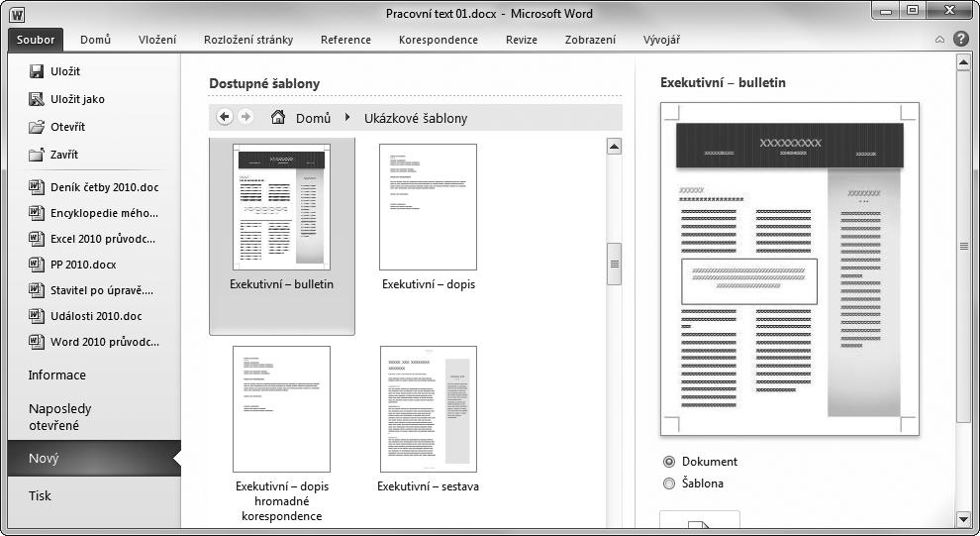Click the Uložit jako command label
Screen dimensions: 980x536
point(77,99)
